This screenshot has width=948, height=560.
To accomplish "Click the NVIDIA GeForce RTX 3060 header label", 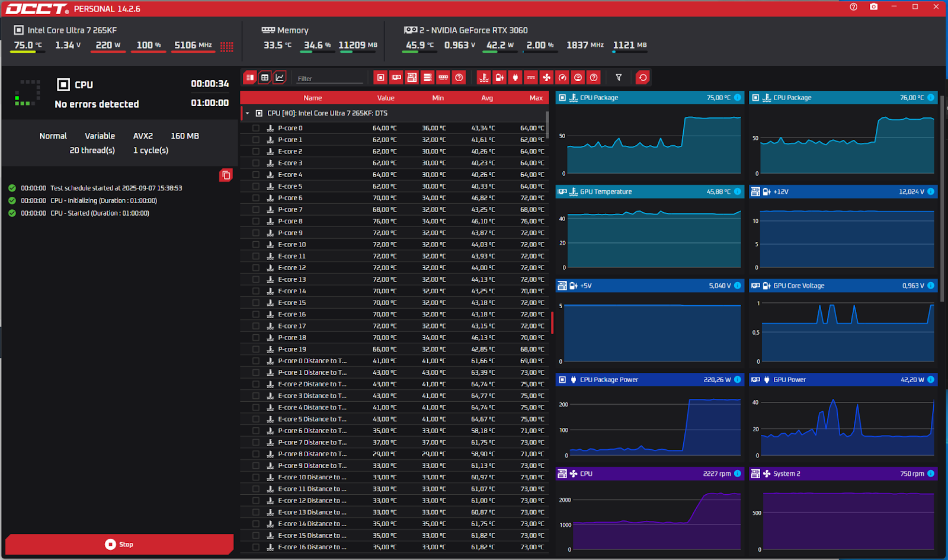I will point(473,30).
